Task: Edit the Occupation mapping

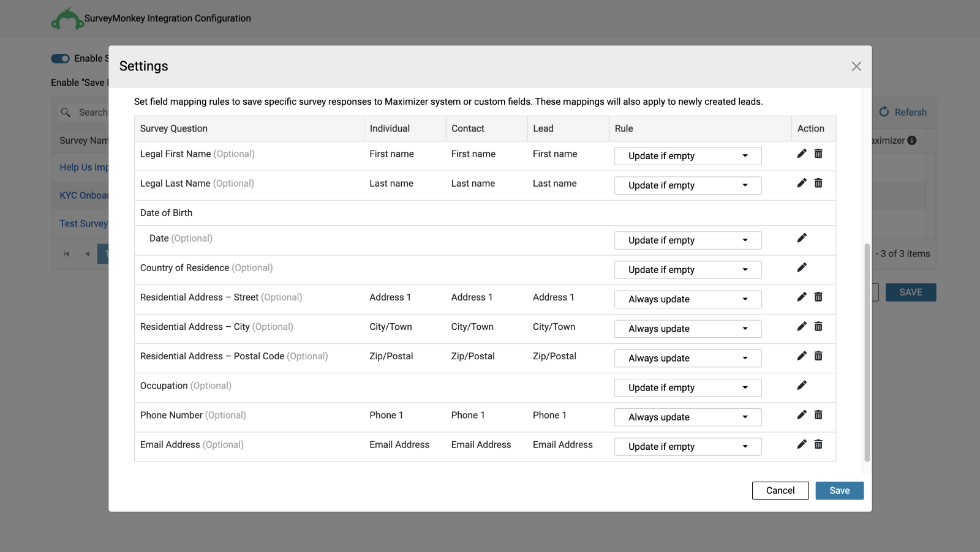Action: (x=801, y=386)
